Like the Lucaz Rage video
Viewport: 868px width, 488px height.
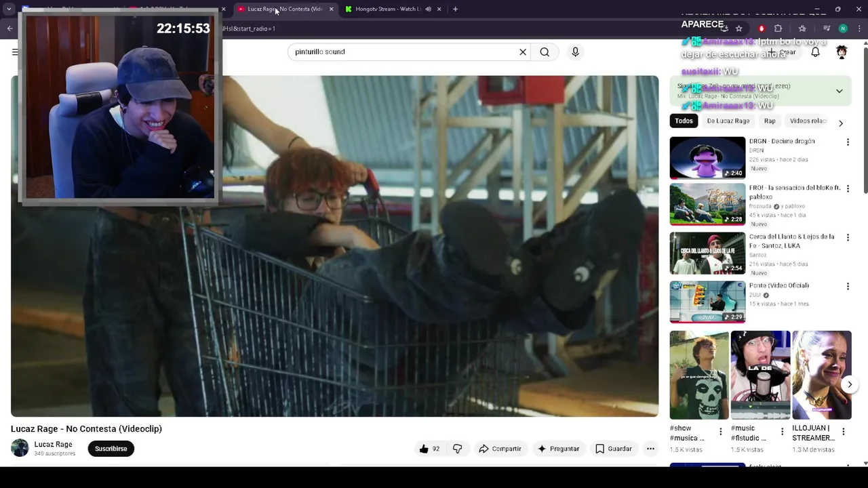click(x=429, y=449)
